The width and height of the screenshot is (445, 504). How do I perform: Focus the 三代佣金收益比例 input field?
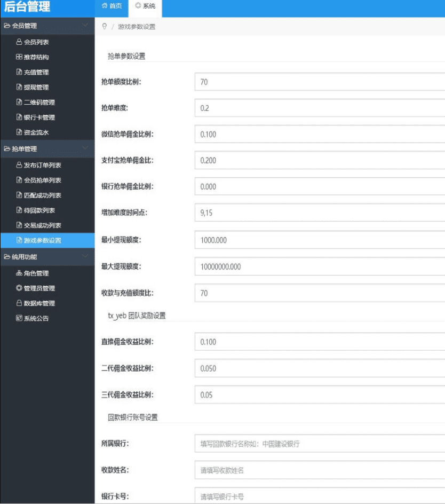click(x=320, y=395)
